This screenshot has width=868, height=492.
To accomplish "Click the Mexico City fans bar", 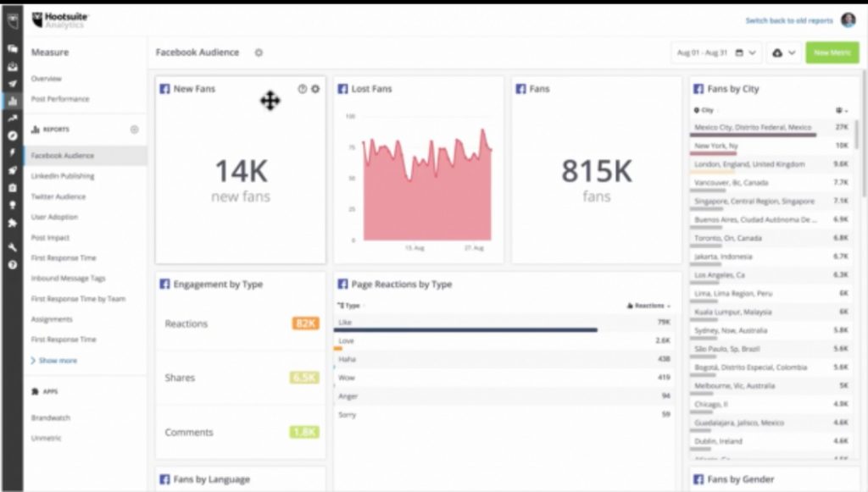I will pos(753,135).
